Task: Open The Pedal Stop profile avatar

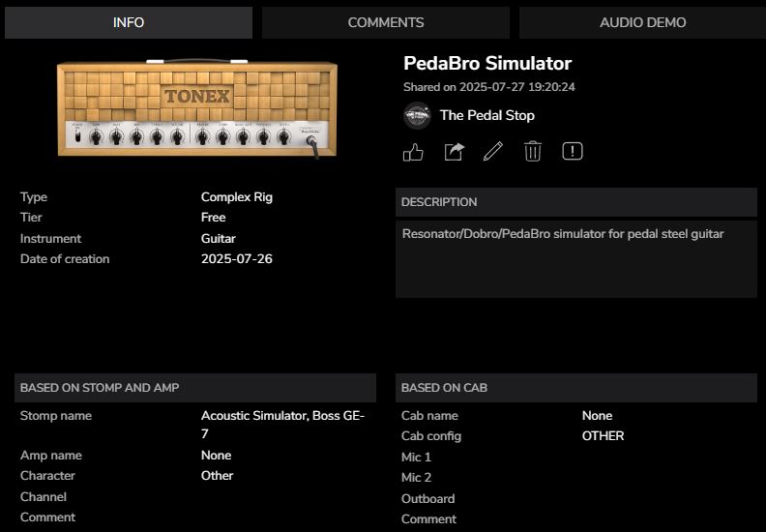Action: pos(417,115)
